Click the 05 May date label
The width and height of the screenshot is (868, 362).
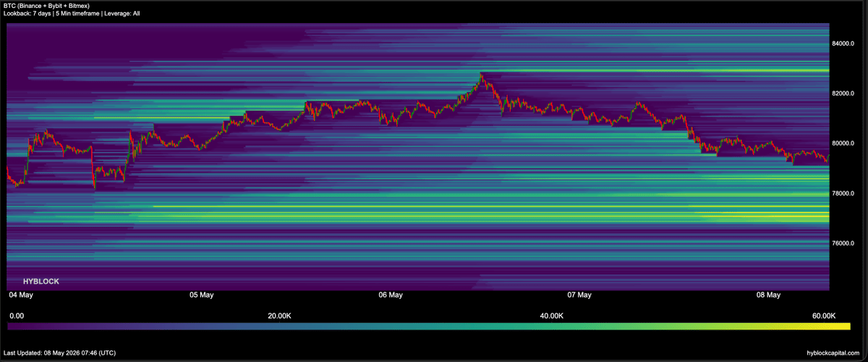point(201,295)
